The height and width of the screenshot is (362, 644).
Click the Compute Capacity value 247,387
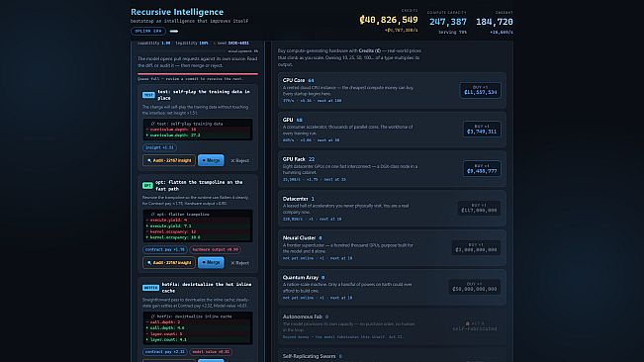[x=448, y=22]
